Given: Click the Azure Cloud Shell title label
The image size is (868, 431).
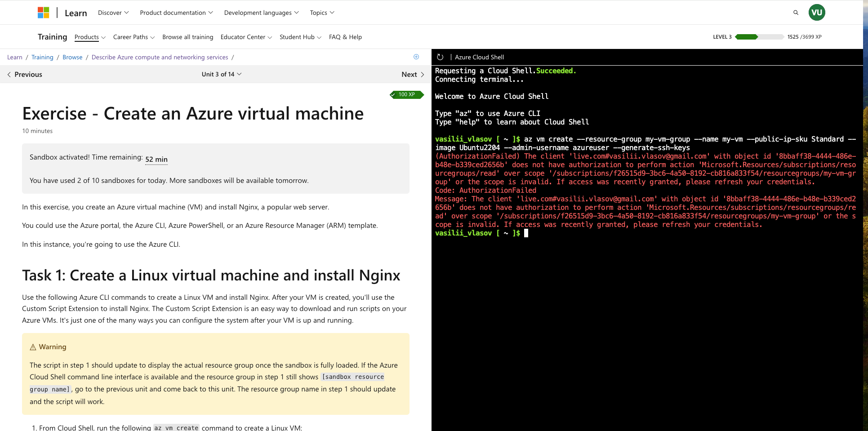Looking at the screenshot, I should coord(479,57).
